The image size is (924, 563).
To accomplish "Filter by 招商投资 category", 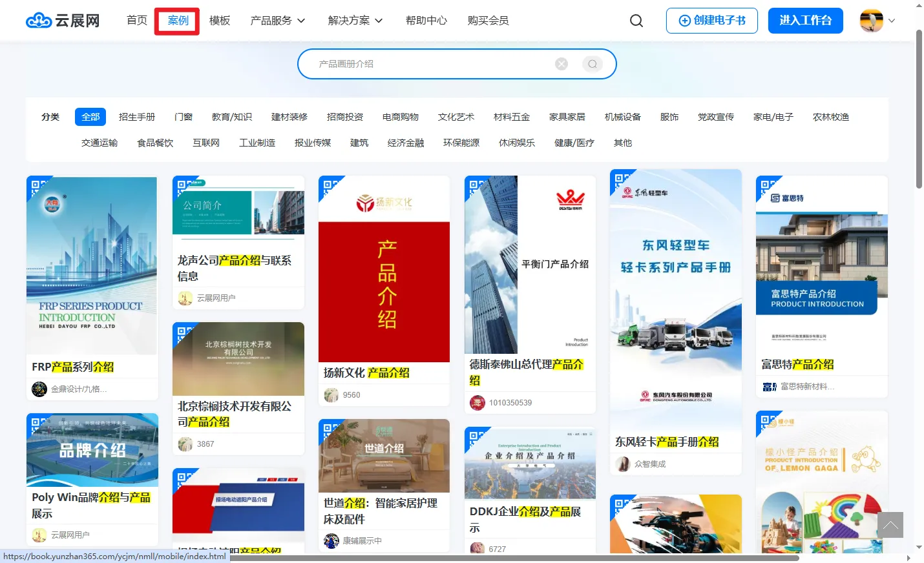I will [345, 117].
